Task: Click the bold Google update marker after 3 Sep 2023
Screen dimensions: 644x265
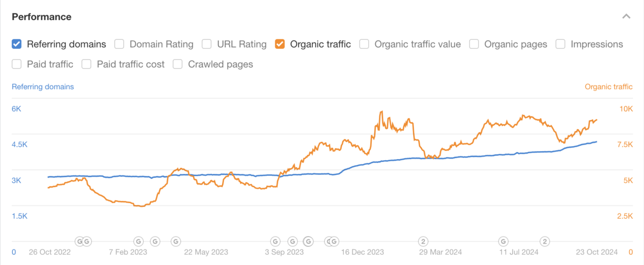Action: pos(309,241)
